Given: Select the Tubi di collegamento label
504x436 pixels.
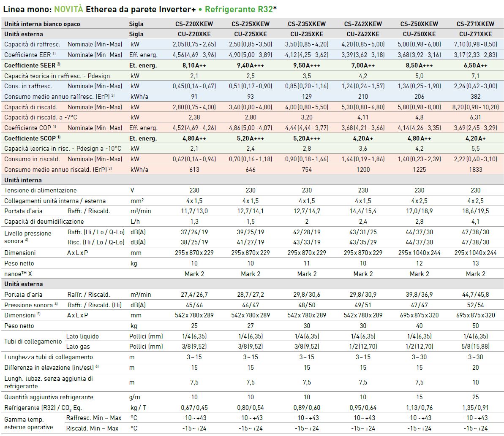Looking at the screenshot, I should tap(33, 341).
